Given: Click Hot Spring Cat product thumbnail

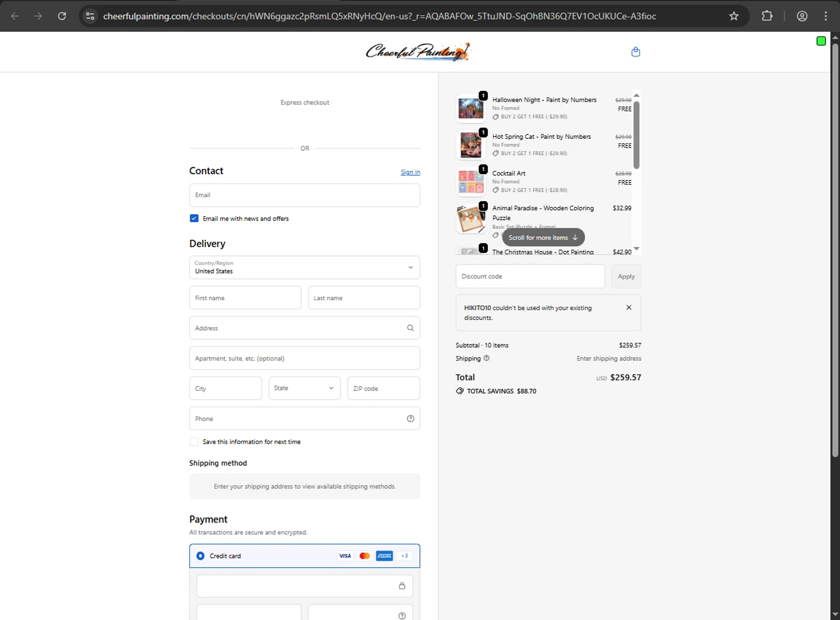Looking at the screenshot, I should (x=471, y=145).
